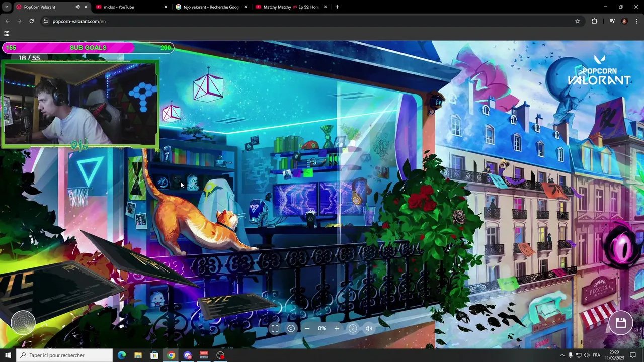Click the streamer webcam overlay

point(80,105)
